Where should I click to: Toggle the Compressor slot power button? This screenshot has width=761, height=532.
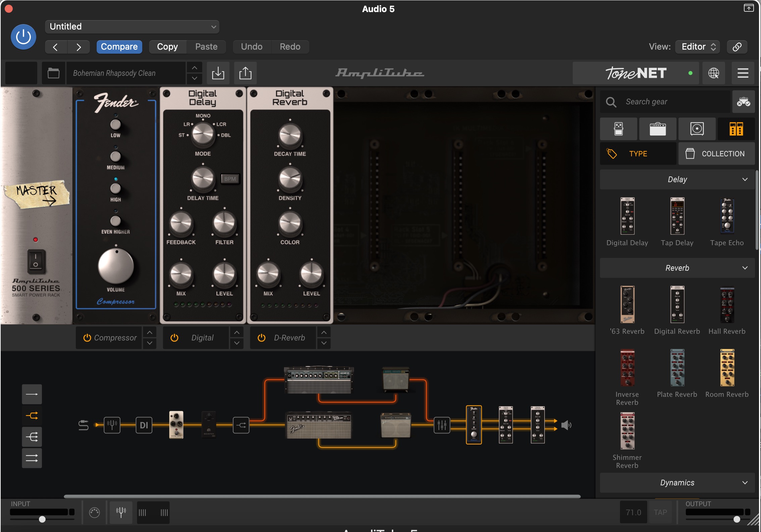87,338
